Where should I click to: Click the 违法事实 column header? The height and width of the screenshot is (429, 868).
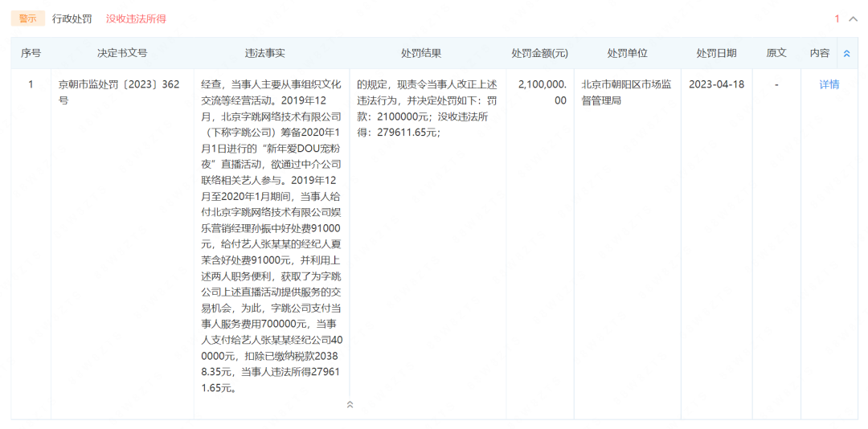point(265,53)
